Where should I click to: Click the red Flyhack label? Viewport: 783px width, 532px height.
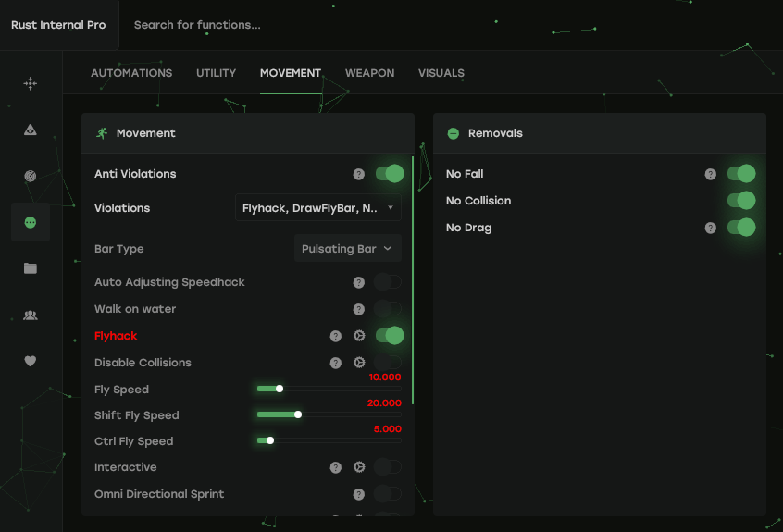pyautogui.click(x=116, y=336)
